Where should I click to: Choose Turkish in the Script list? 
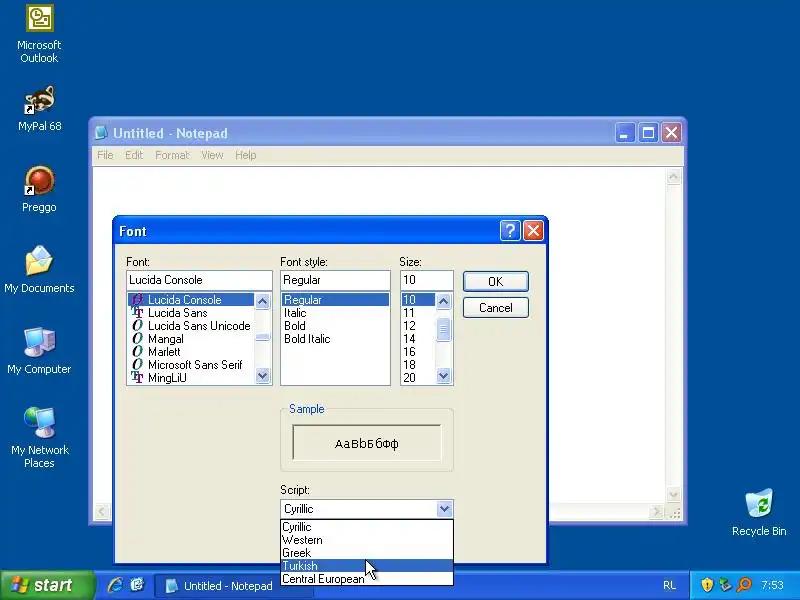(366, 566)
